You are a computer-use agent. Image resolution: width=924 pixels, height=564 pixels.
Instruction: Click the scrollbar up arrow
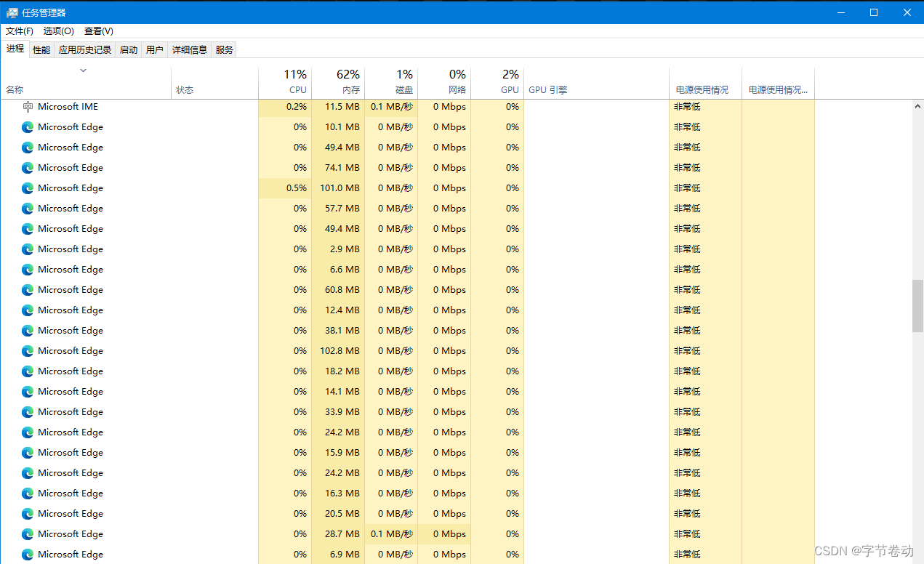tap(917, 107)
